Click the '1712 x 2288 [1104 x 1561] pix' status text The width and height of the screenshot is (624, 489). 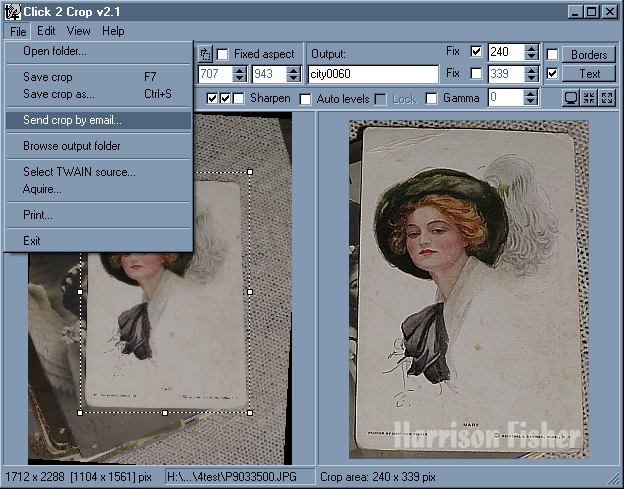pyautogui.click(x=78, y=477)
